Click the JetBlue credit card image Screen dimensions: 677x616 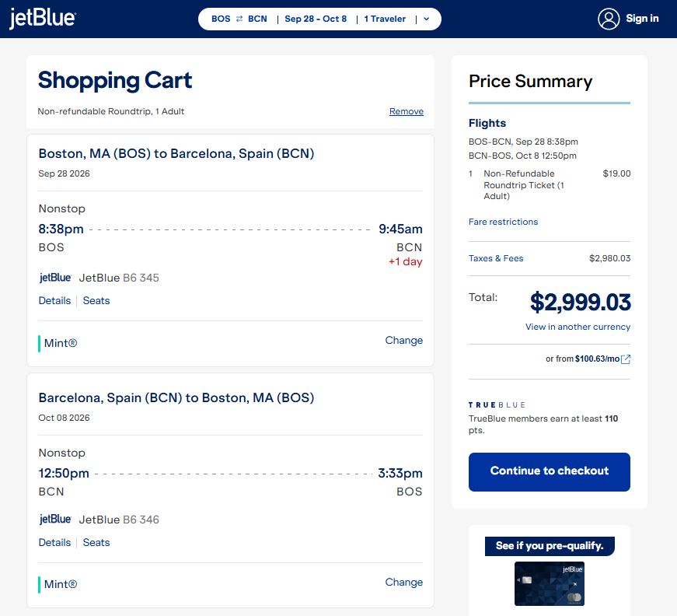coord(550,583)
